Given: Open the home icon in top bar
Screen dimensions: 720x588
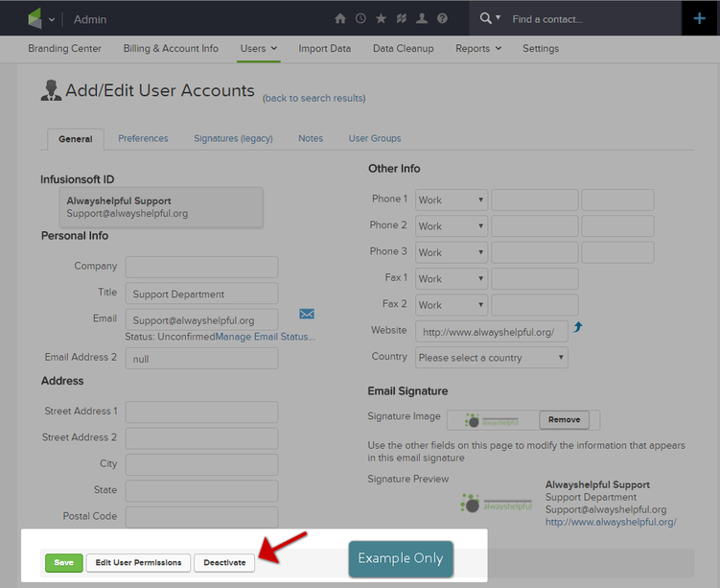Looking at the screenshot, I should click(x=340, y=18).
